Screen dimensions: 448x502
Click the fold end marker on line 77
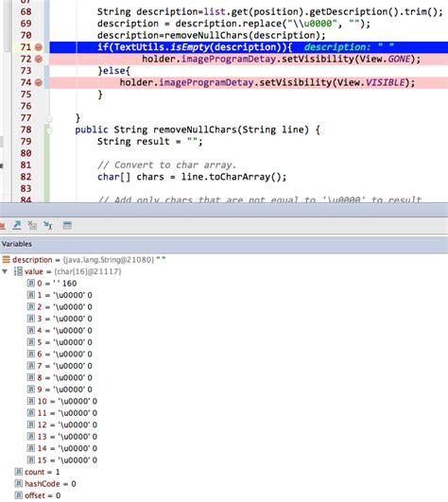(x=49, y=119)
